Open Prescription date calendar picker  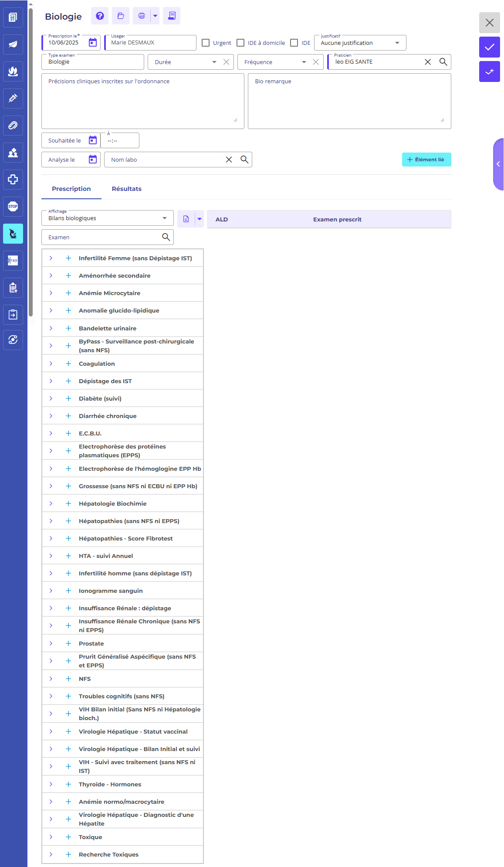coord(92,43)
